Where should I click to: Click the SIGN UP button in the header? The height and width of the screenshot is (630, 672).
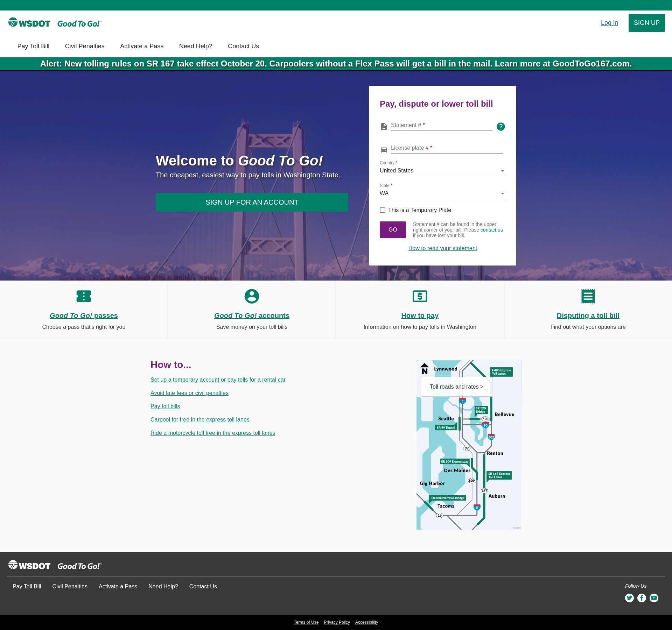[x=646, y=23]
